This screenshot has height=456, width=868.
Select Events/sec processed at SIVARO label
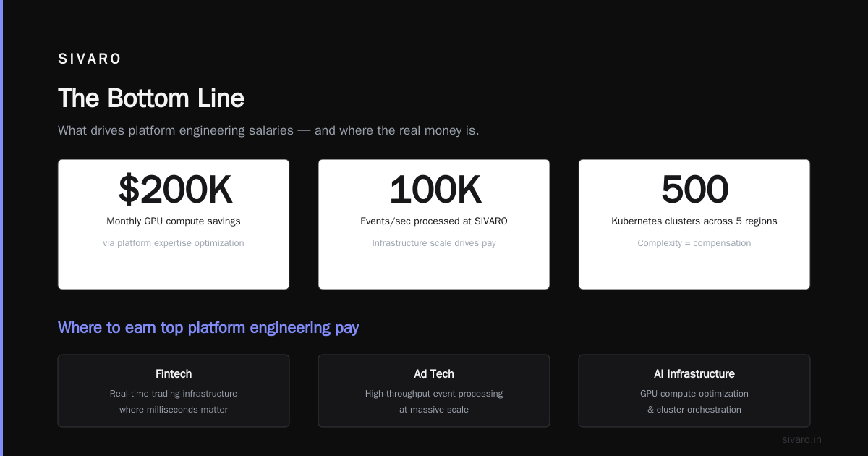(434, 221)
